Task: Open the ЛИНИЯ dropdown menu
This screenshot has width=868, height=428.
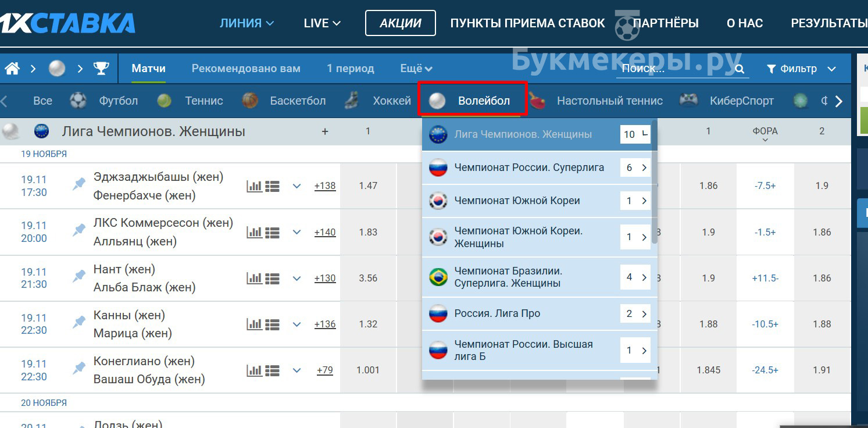Action: (247, 23)
